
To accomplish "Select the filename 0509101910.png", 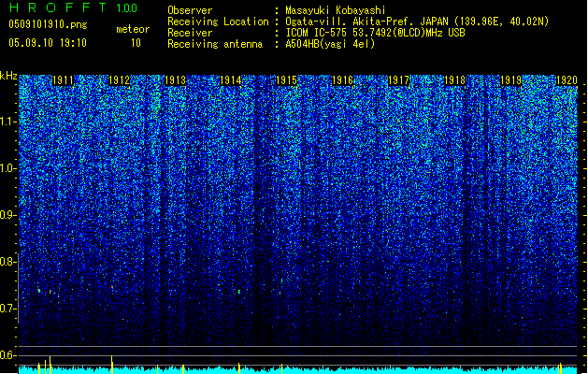I will click(48, 24).
